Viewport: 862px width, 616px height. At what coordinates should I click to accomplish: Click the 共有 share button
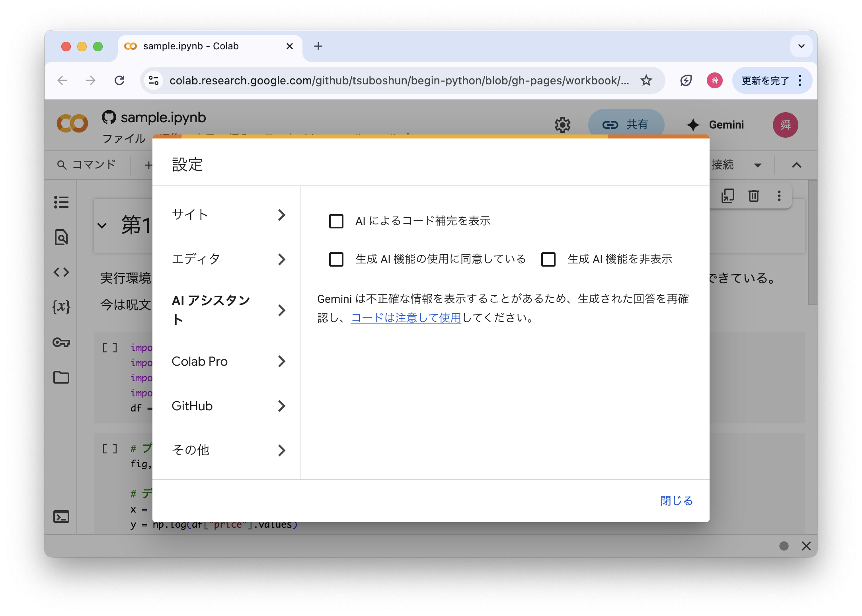(x=626, y=125)
